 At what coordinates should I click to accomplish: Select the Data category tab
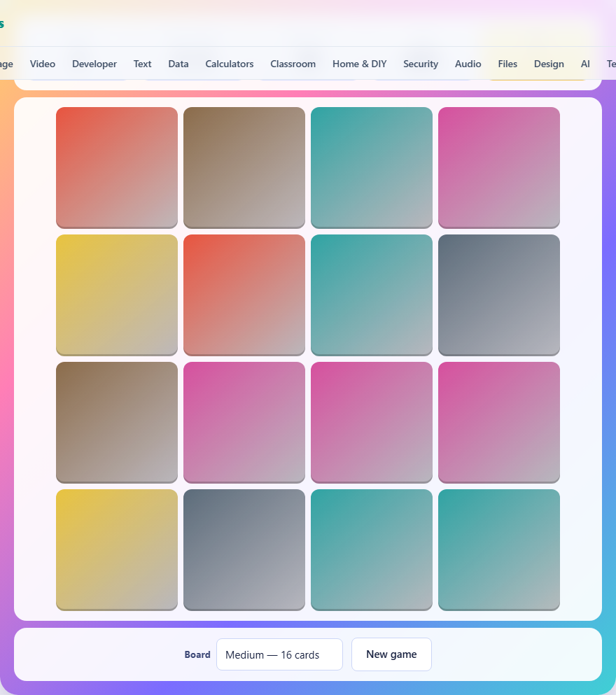178,64
